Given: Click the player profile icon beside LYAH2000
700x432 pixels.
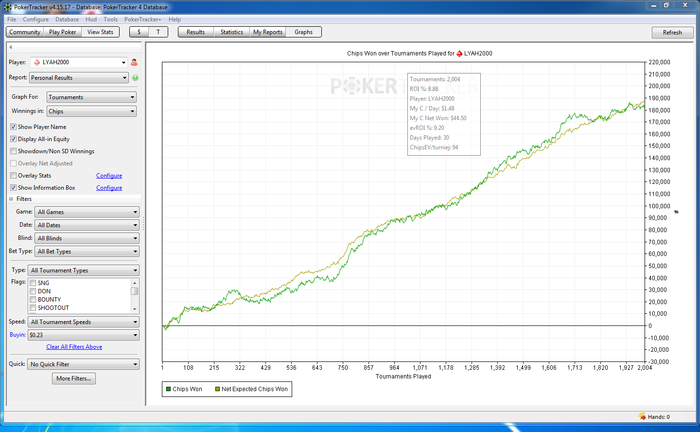Looking at the screenshot, I should click(134, 62).
